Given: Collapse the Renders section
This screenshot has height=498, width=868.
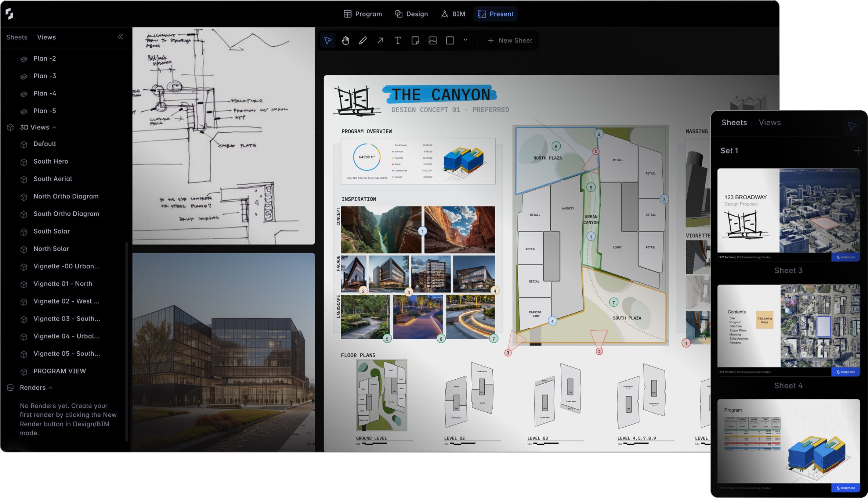Looking at the screenshot, I should [51, 388].
